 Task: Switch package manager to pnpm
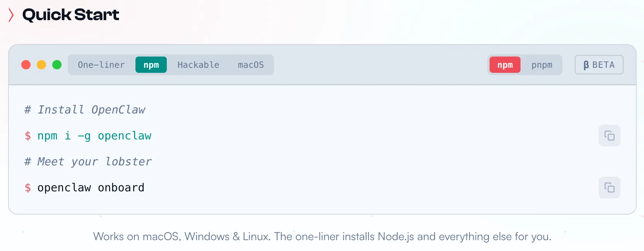541,65
